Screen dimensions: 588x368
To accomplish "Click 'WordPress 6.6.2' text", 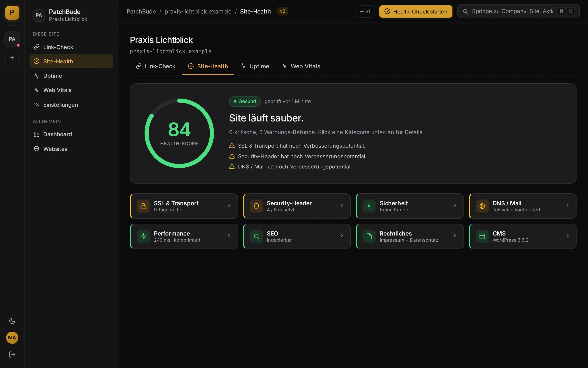I will [510, 240].
